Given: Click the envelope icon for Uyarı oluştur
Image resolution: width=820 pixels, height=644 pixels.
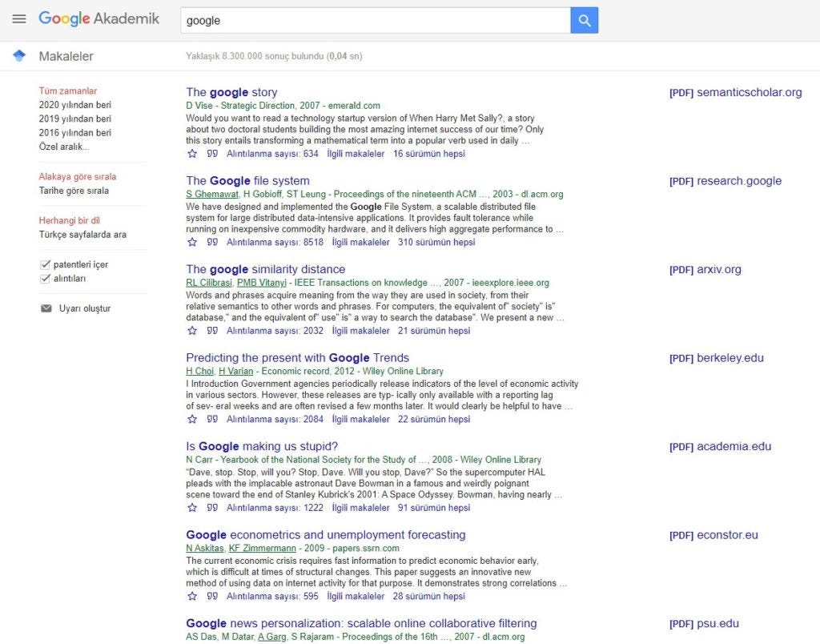Looking at the screenshot, I should pyautogui.click(x=46, y=308).
